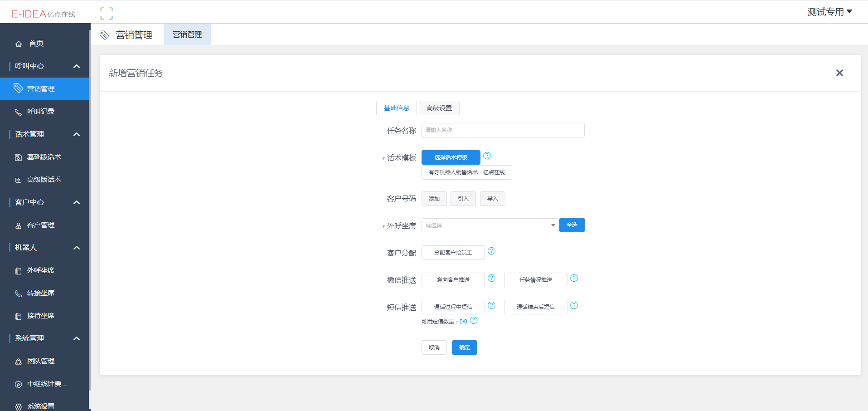Click help icon beside 分配客户给员工
This screenshot has height=411, width=868.
[x=491, y=251]
